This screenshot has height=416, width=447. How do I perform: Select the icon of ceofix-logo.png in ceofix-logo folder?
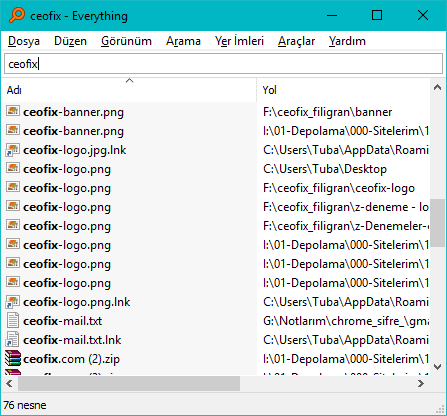[x=13, y=187]
